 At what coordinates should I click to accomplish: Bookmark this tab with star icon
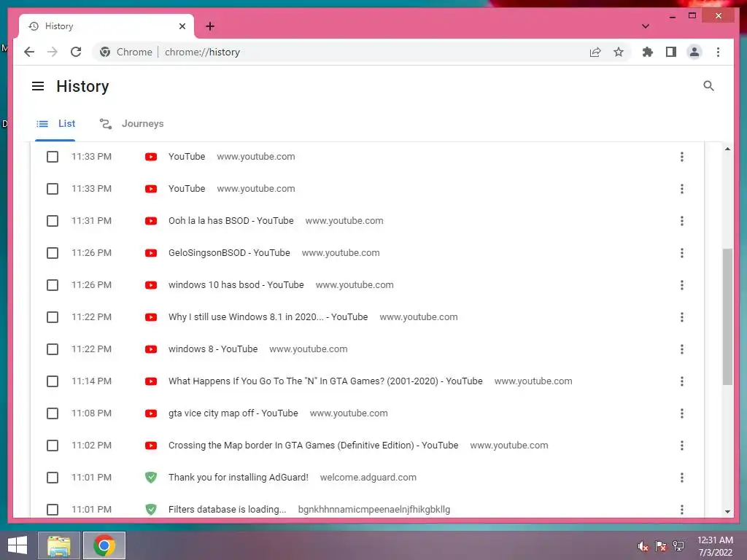pos(619,52)
